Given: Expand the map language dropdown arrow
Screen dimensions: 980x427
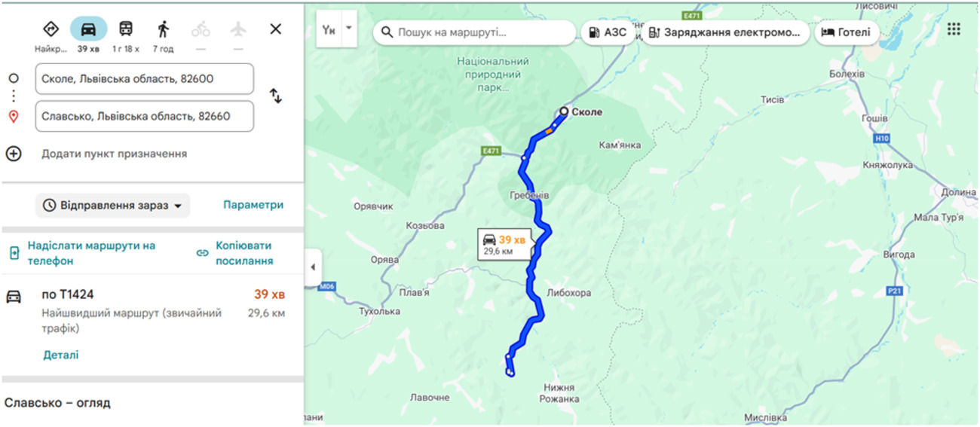Looking at the screenshot, I should coord(348,27).
